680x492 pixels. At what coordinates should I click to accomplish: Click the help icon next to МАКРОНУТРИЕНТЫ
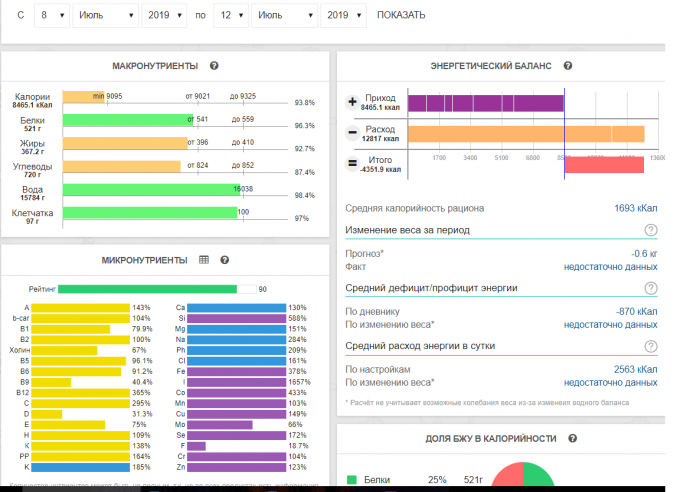pyautogui.click(x=214, y=66)
